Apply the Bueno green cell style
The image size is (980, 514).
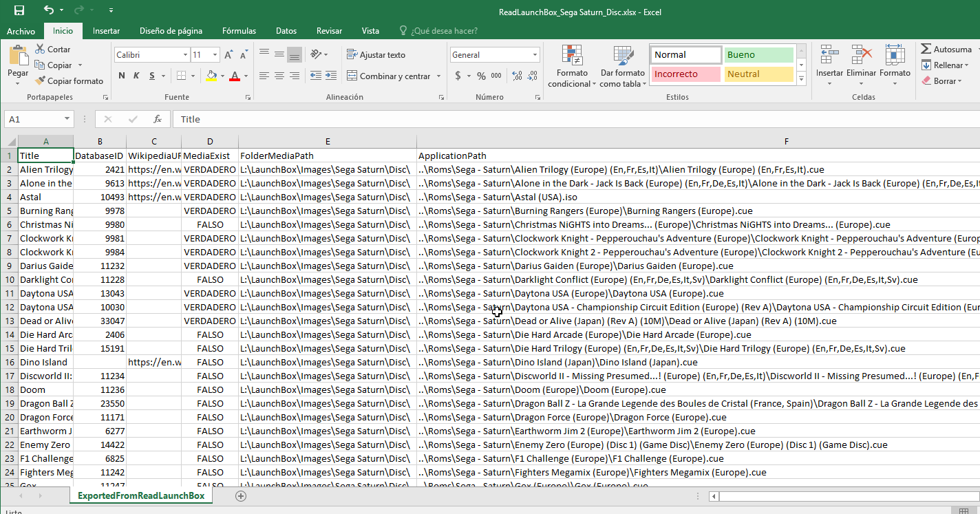pyautogui.click(x=758, y=54)
